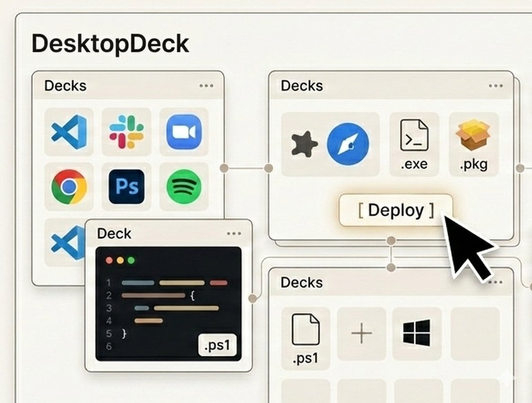Screen dimensions: 532x403
Task: Click the plus add-item tile
Action: [361, 334]
